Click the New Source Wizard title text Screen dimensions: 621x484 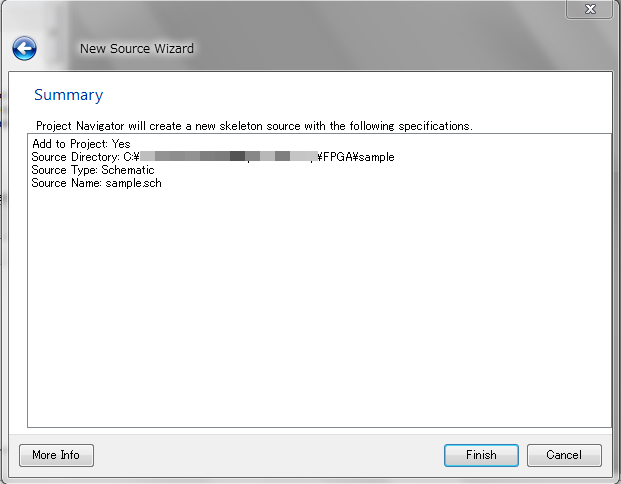point(137,48)
